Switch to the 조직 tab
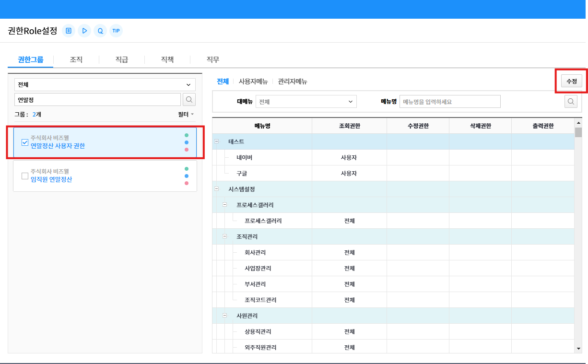588x364 pixels. click(x=76, y=59)
